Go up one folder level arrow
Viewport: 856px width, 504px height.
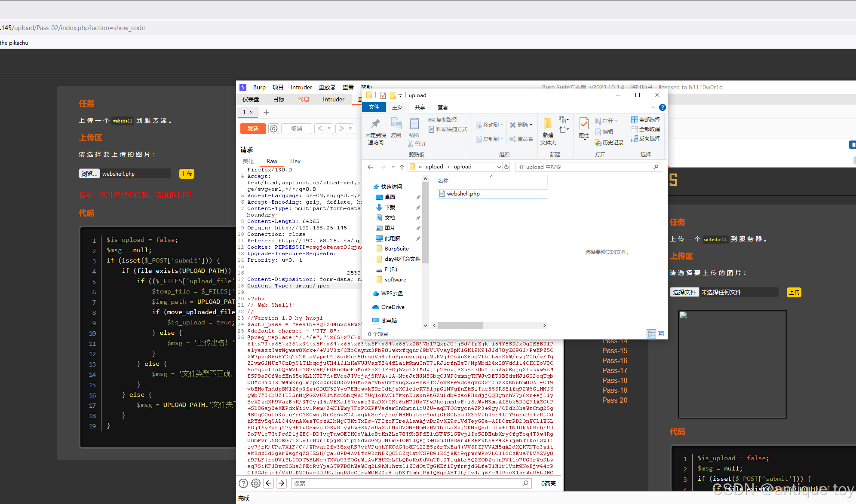(x=402, y=167)
